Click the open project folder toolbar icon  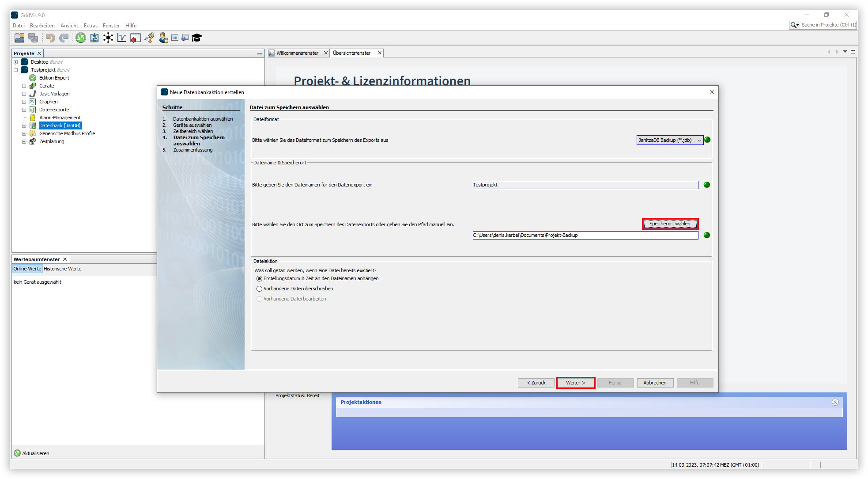pyautogui.click(x=19, y=38)
